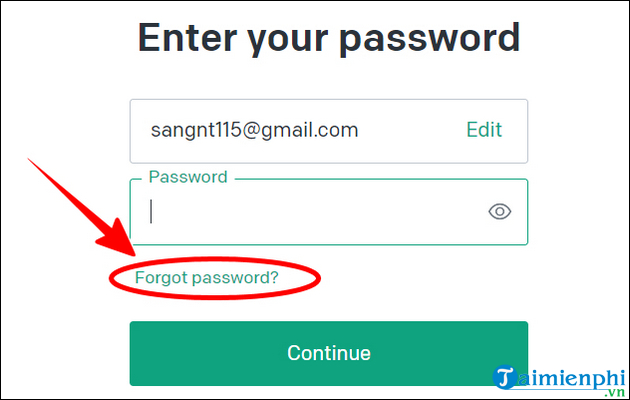This screenshot has width=630, height=400.
Task: Click the word "Enter" in the heading
Action: tap(186, 37)
